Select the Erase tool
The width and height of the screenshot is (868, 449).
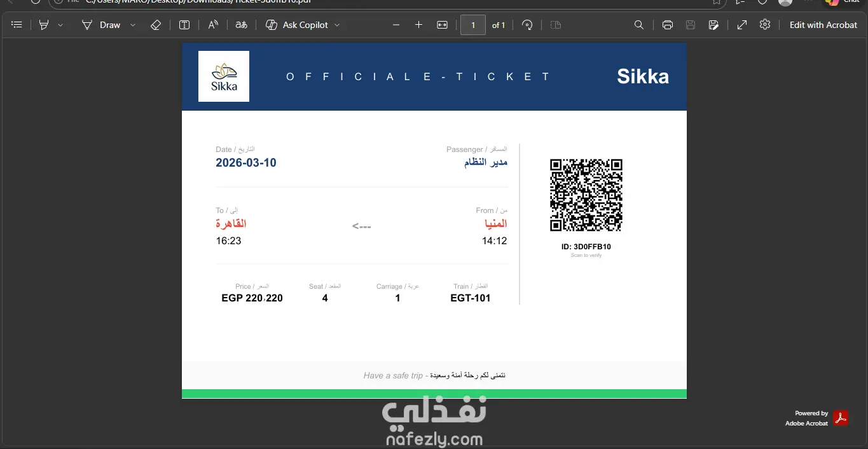pos(156,25)
